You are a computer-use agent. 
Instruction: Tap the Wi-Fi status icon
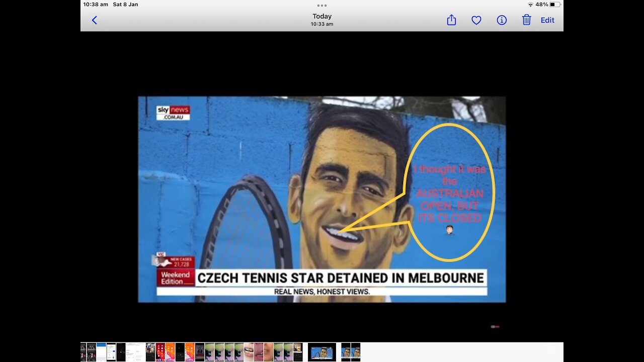530,5
